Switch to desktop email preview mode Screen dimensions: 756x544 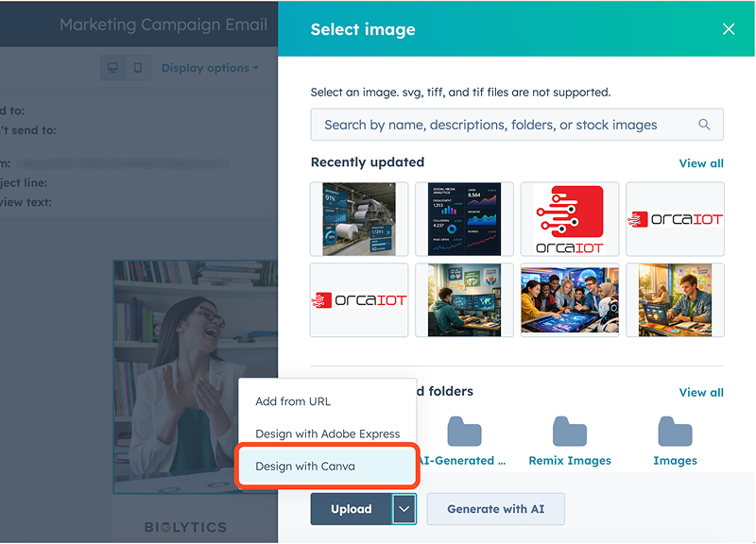click(x=114, y=67)
